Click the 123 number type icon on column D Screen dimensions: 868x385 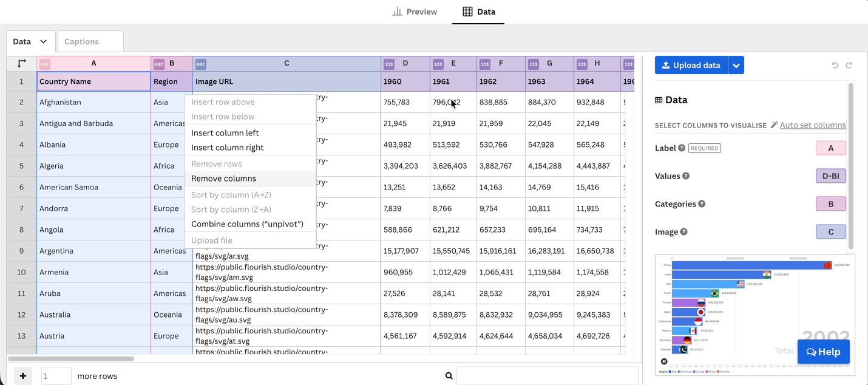point(389,64)
